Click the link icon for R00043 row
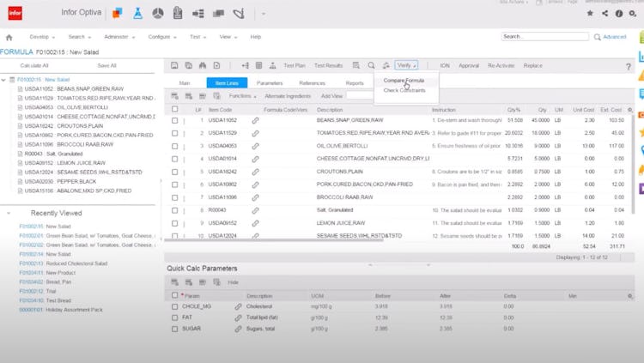The height and width of the screenshot is (363, 644). (x=256, y=210)
